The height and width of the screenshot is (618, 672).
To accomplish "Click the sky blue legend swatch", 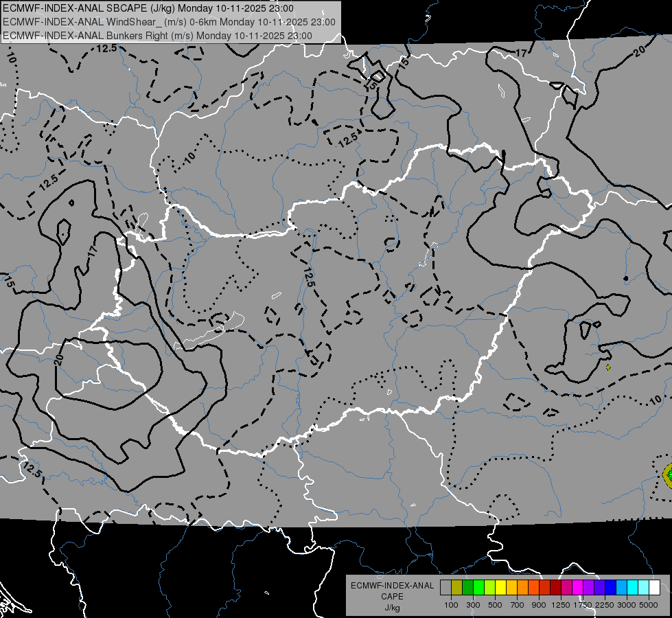I will pyautogui.click(x=622, y=587).
